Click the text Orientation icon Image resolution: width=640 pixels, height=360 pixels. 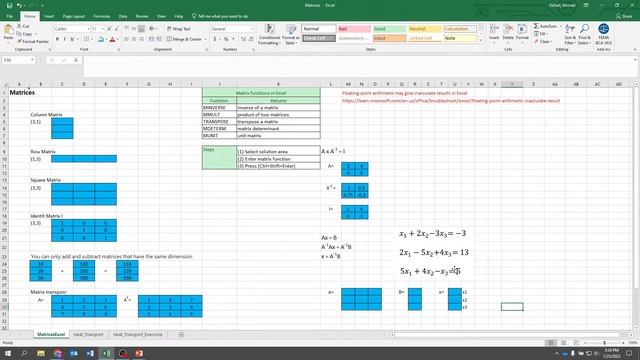point(152,29)
